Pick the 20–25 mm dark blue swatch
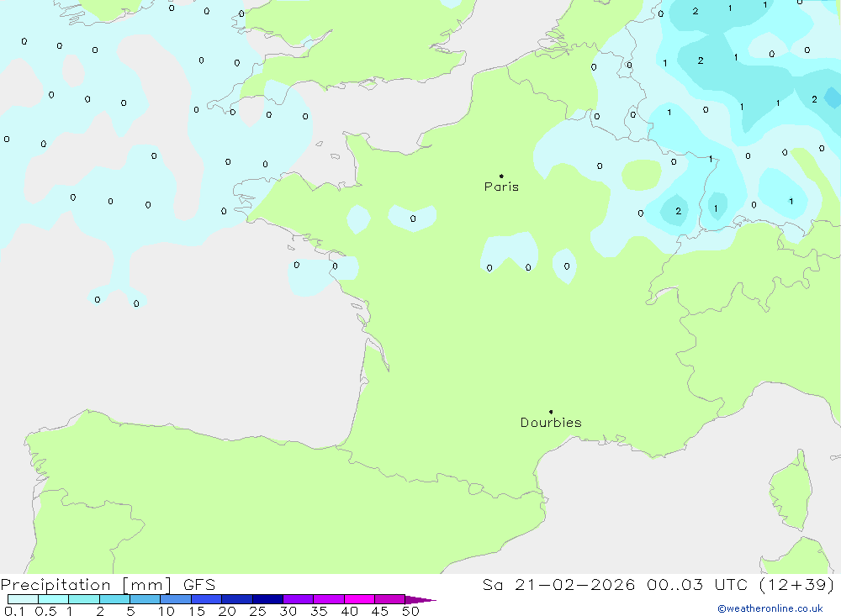This screenshot has height=616, width=841. click(237, 599)
